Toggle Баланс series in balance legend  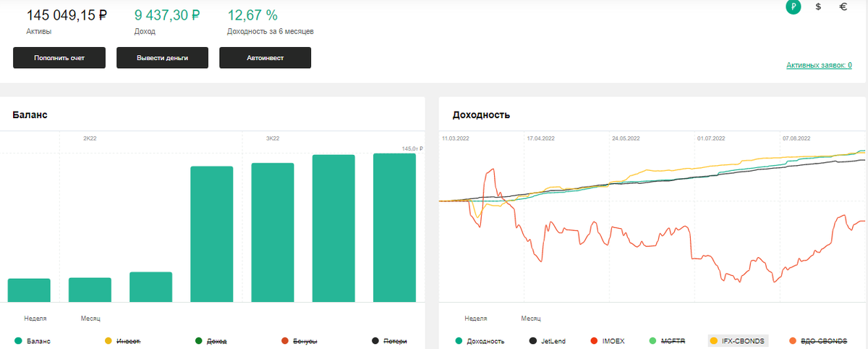point(33,340)
